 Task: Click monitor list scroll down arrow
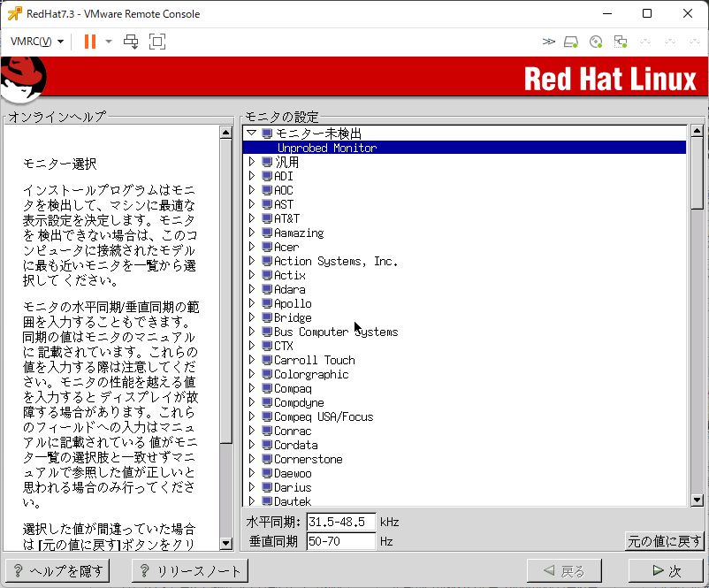coord(697,500)
